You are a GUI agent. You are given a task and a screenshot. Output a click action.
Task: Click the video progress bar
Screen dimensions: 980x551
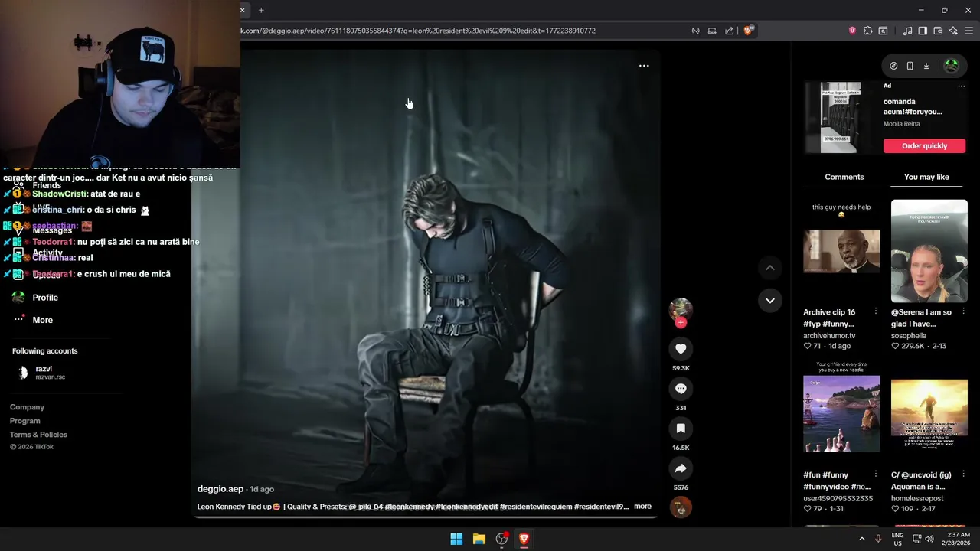[x=425, y=517]
